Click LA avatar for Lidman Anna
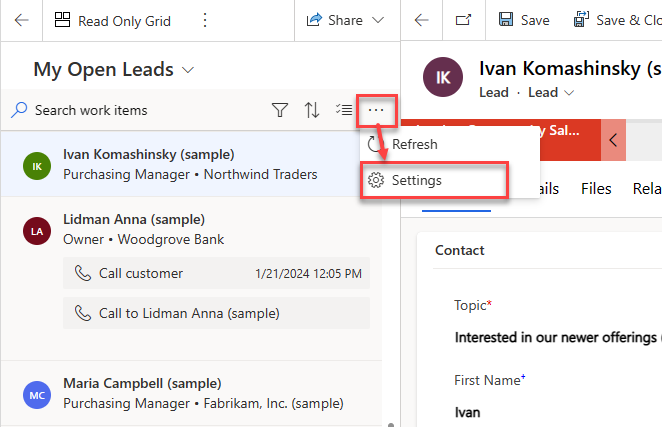The height and width of the screenshot is (427, 662). pyautogui.click(x=37, y=231)
